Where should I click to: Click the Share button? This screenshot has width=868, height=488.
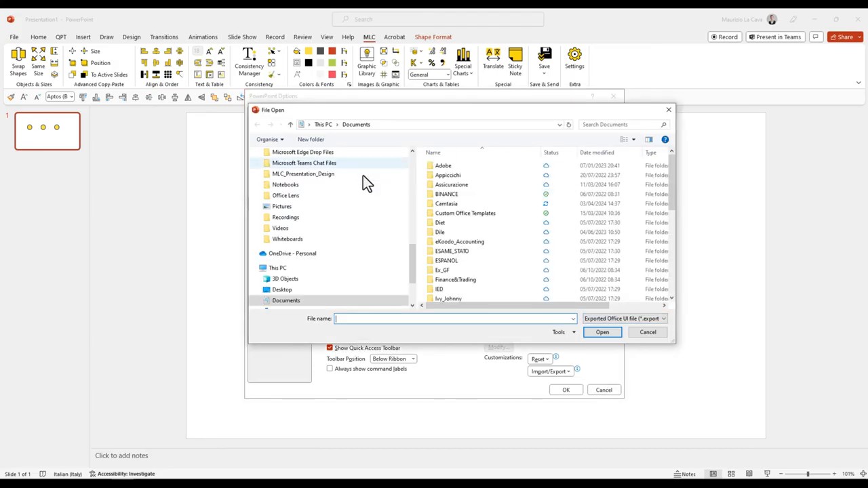point(844,37)
